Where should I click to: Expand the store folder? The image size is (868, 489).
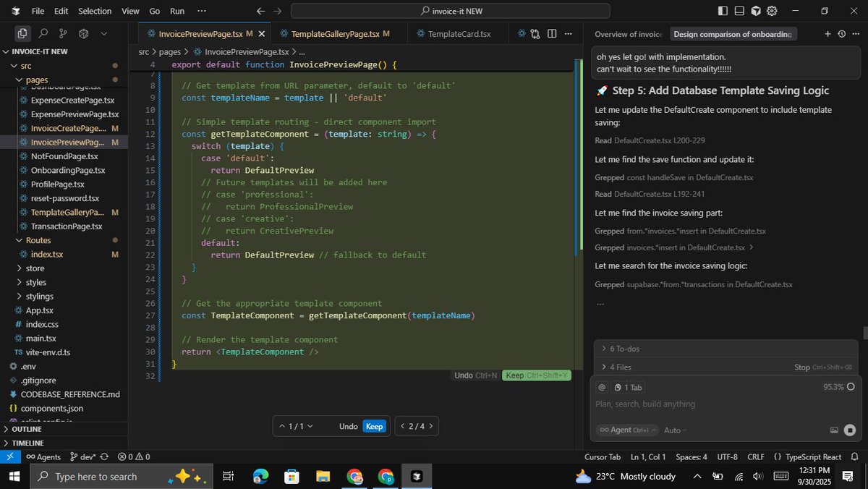coord(64,268)
